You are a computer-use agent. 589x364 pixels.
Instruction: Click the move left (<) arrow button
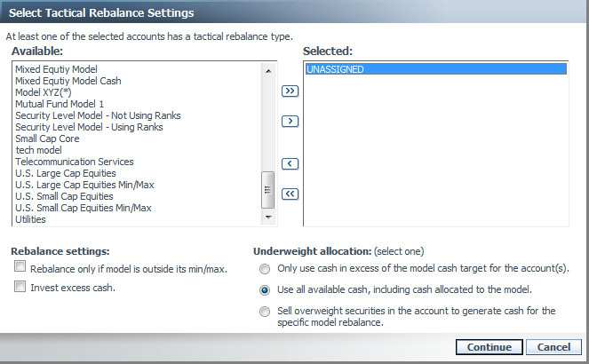(x=290, y=163)
